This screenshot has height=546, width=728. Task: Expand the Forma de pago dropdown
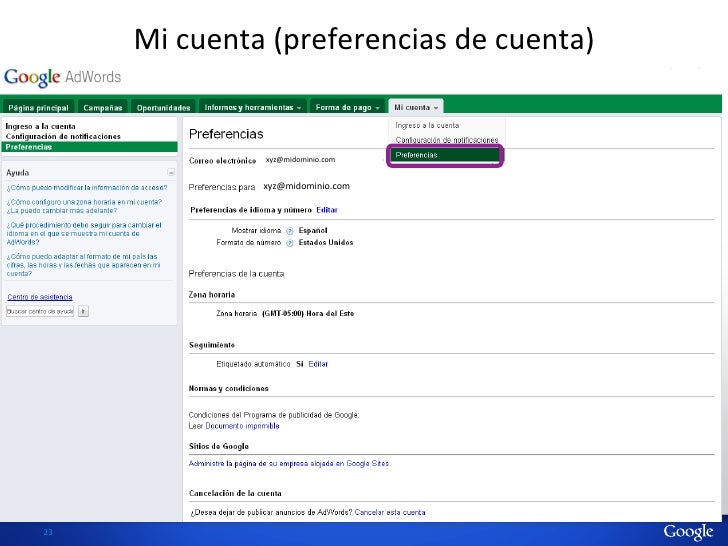[x=347, y=107]
